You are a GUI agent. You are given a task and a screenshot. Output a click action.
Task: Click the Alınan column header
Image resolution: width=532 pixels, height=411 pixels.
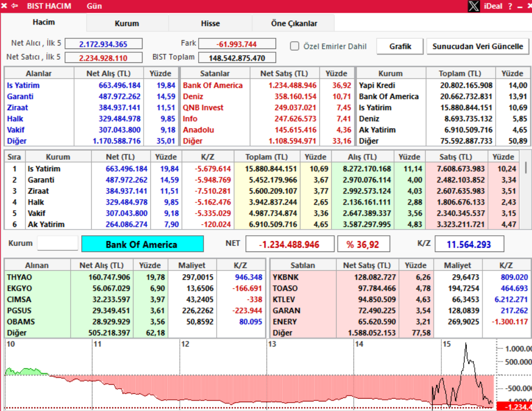pyautogui.click(x=37, y=265)
